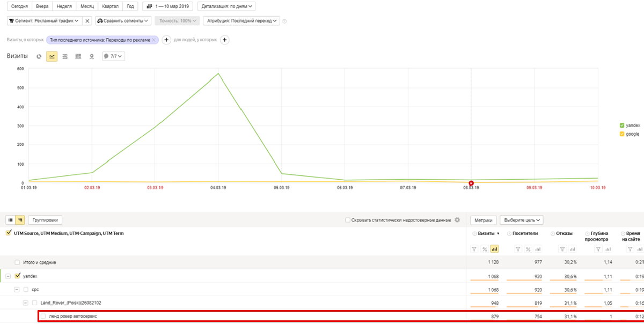This screenshot has width=644, height=324.
Task: Select the Неделя period tab
Action: [x=64, y=6]
